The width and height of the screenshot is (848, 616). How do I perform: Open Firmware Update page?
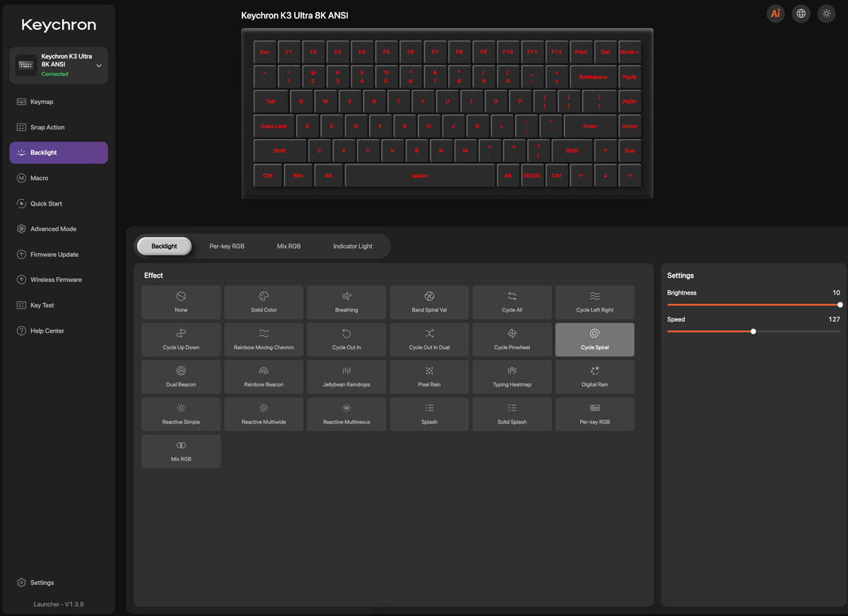click(x=59, y=254)
